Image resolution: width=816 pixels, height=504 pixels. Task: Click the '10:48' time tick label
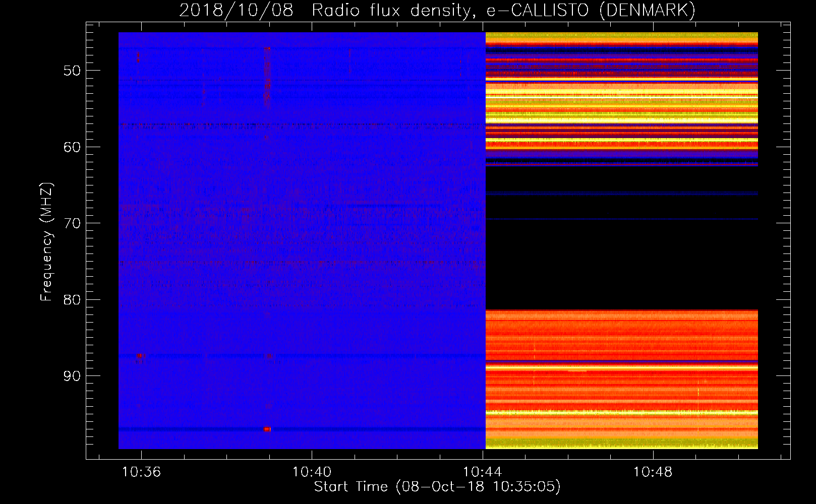pyautogui.click(x=653, y=472)
